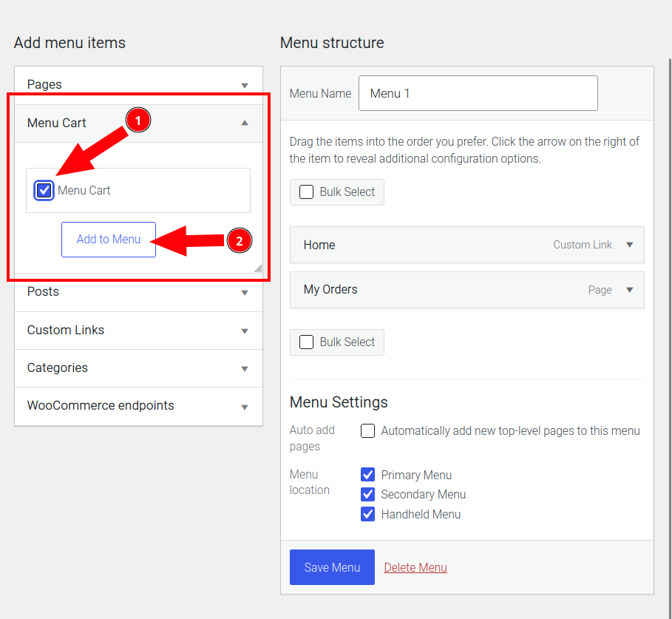Uncheck the Primary Menu location
This screenshot has height=619, width=672.
pos(367,475)
